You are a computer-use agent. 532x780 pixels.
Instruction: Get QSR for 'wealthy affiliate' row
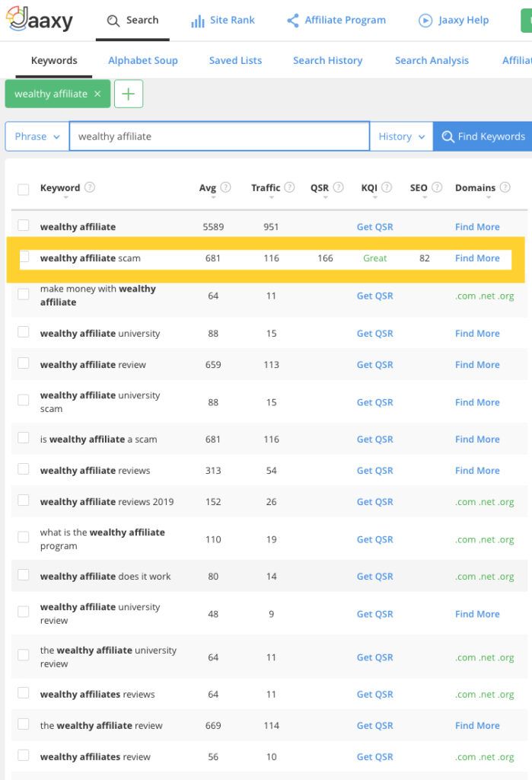375,227
